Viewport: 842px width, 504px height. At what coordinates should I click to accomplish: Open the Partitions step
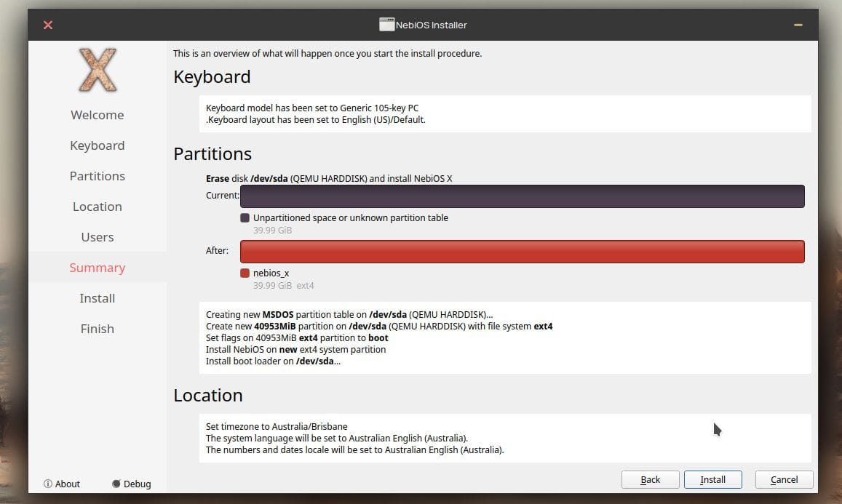tap(98, 176)
